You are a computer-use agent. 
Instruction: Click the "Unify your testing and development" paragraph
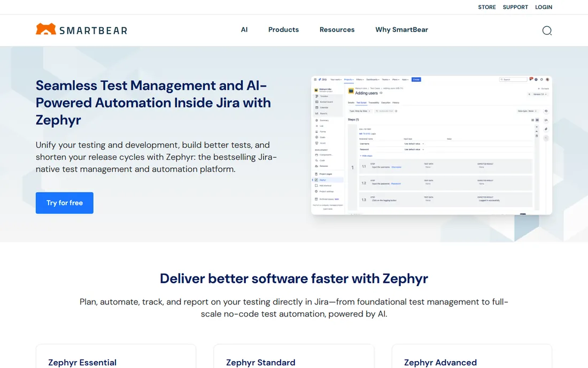pos(157,157)
